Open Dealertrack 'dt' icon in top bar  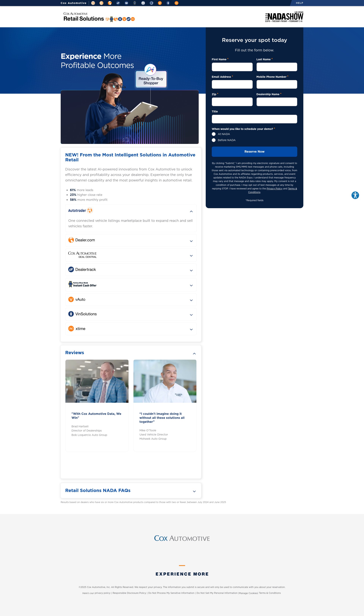pyautogui.click(x=118, y=3)
